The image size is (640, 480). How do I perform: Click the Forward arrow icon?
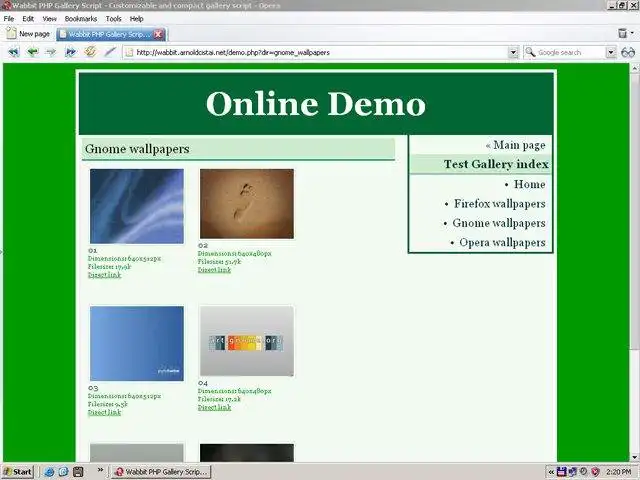point(51,52)
